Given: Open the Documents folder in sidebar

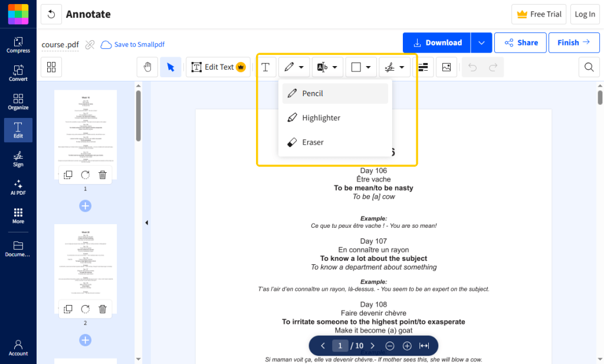Looking at the screenshot, I should tap(18, 249).
